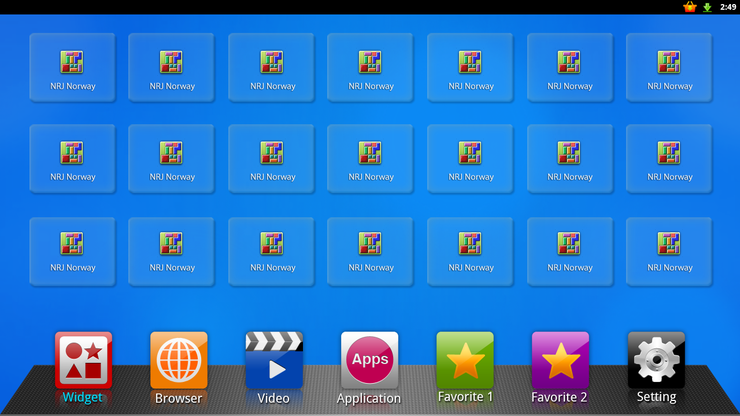Open the Application (Apps) drawer
This screenshot has width=740, height=416.
370,360
